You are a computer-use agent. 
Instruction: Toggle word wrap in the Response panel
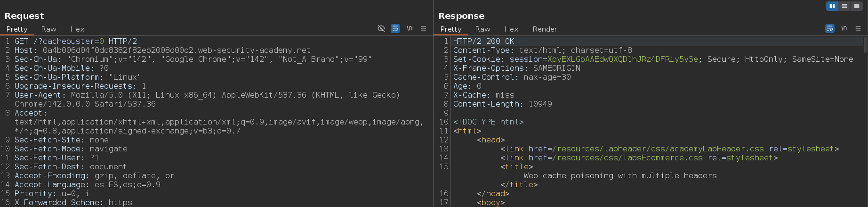[830, 29]
